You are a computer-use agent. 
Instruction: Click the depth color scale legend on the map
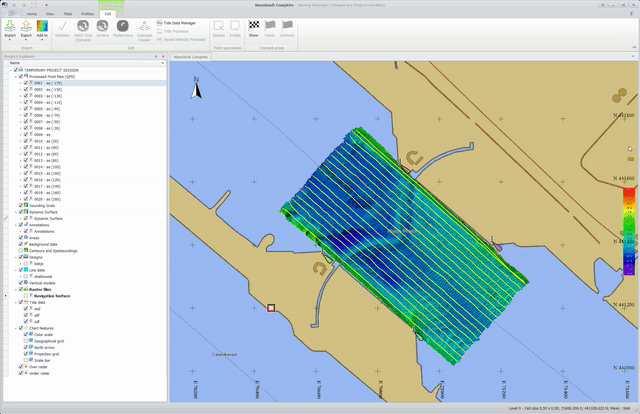pos(628,230)
